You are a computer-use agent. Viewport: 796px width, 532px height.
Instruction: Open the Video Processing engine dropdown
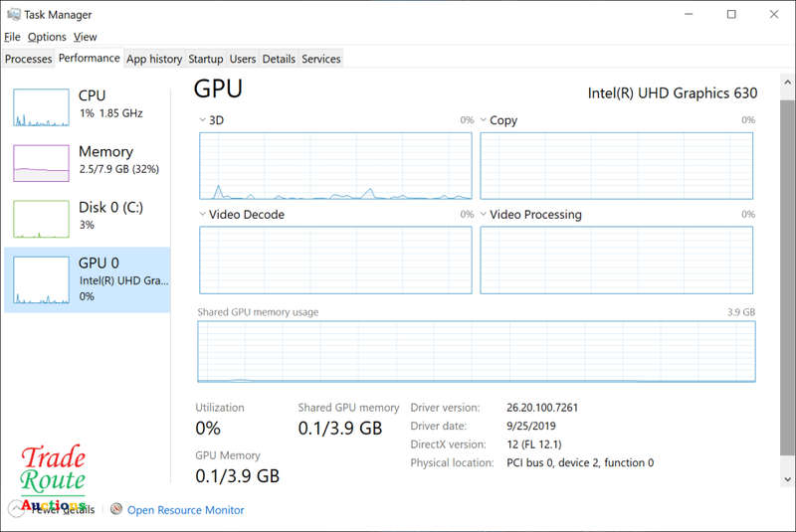pyautogui.click(x=484, y=215)
